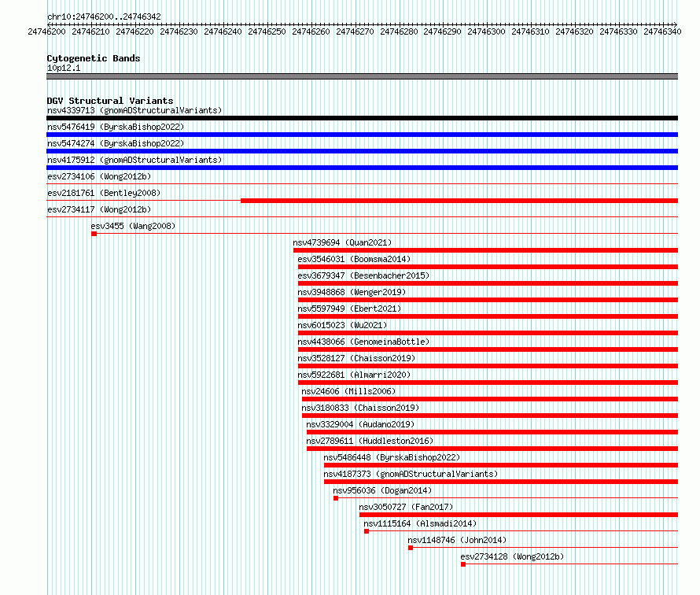
Task: Open variant nsv1148746 (John2014)
Action: click(x=457, y=540)
